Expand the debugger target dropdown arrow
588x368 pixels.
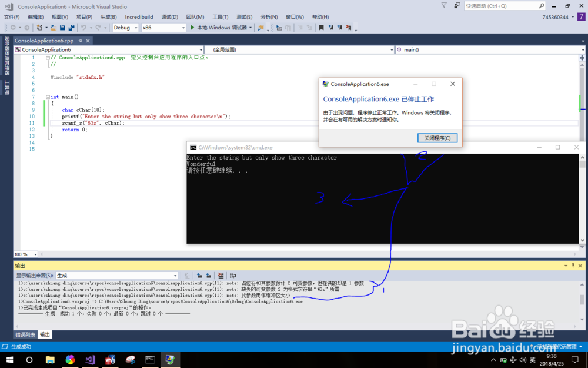250,28
